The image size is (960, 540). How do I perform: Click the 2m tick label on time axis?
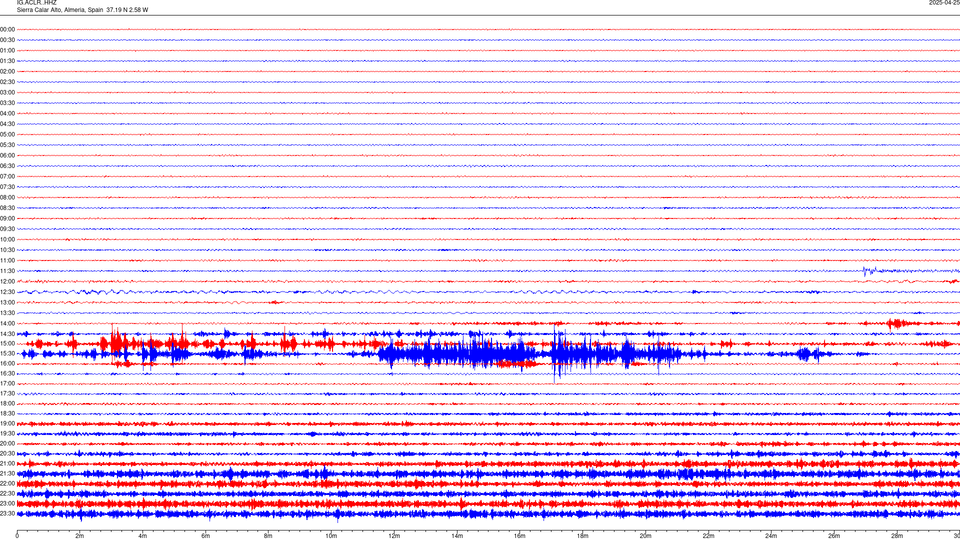click(80, 536)
